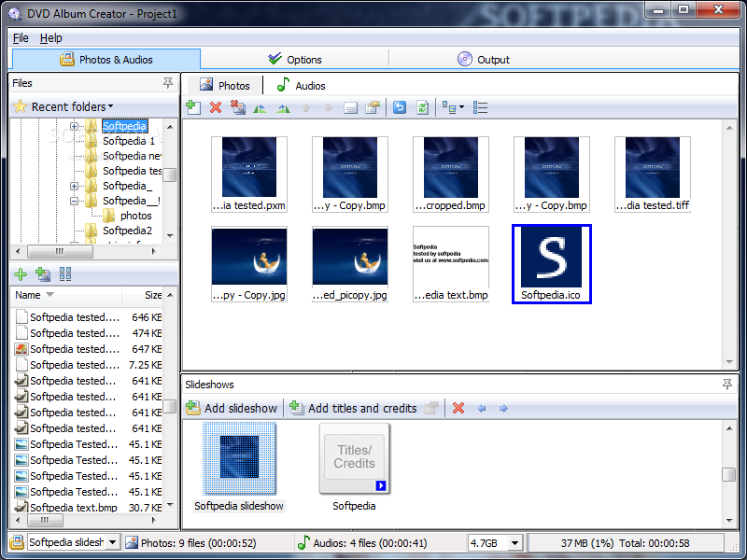The width and height of the screenshot is (747, 560).
Task: Select the ...dia tested.tiff thumbnail
Action: pyautogui.click(x=653, y=174)
